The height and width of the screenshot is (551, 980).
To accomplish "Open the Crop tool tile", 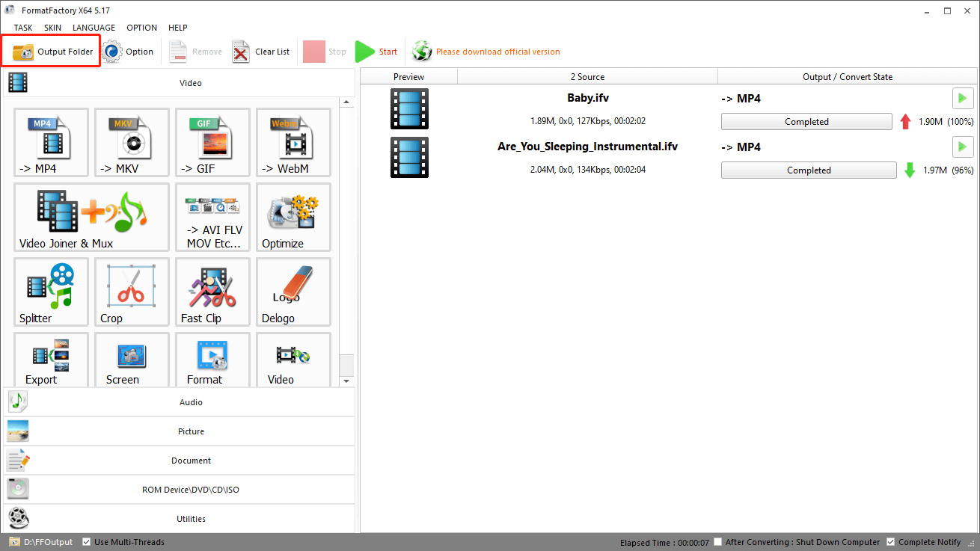I will [x=132, y=292].
